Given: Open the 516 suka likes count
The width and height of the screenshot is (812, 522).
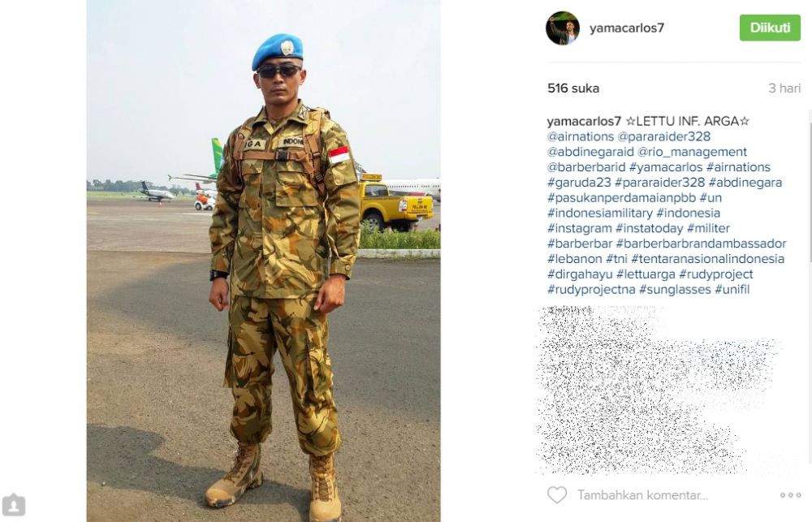Looking at the screenshot, I should pos(573,88).
